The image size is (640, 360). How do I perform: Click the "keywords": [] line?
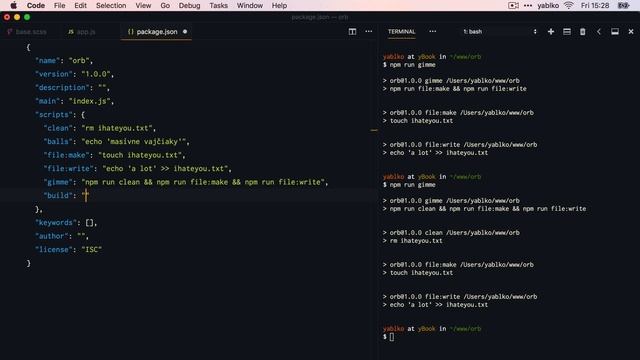[x=66, y=222]
